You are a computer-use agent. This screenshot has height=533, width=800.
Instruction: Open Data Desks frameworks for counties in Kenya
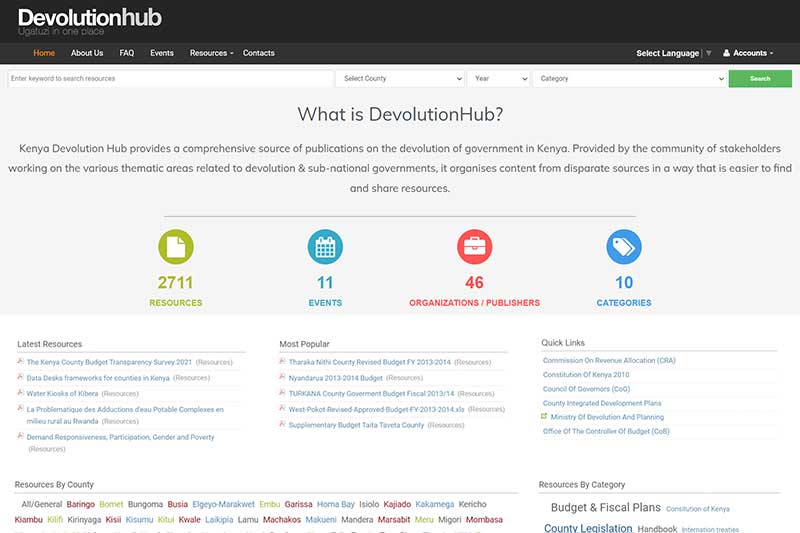click(98, 378)
